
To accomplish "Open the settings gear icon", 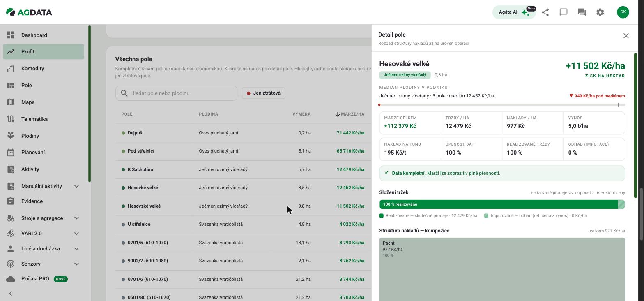I will pos(600,12).
